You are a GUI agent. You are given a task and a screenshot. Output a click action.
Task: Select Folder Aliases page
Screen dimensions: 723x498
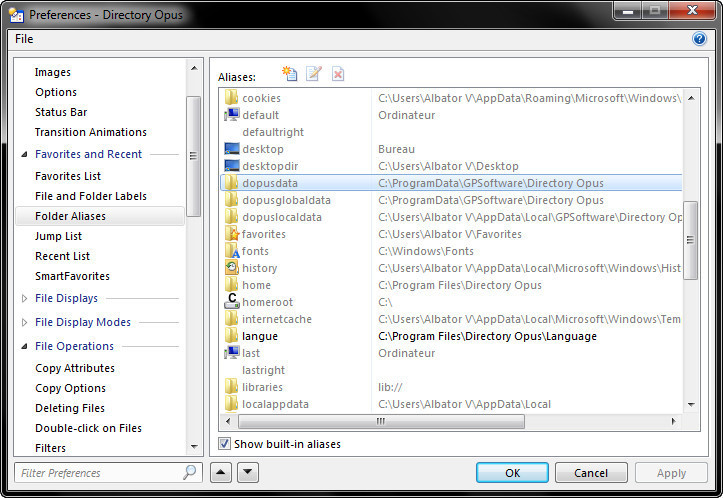tap(100, 216)
